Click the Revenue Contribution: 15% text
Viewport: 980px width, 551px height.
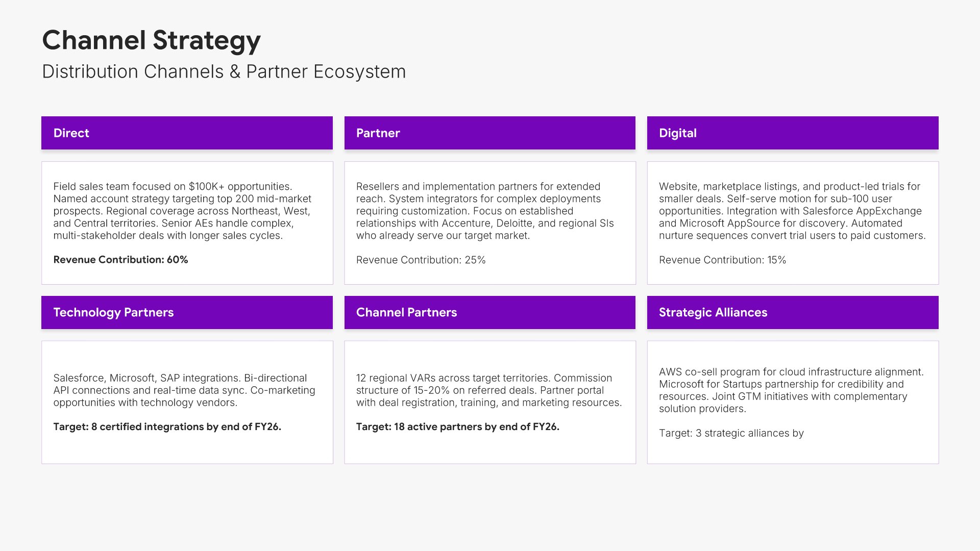[722, 260]
